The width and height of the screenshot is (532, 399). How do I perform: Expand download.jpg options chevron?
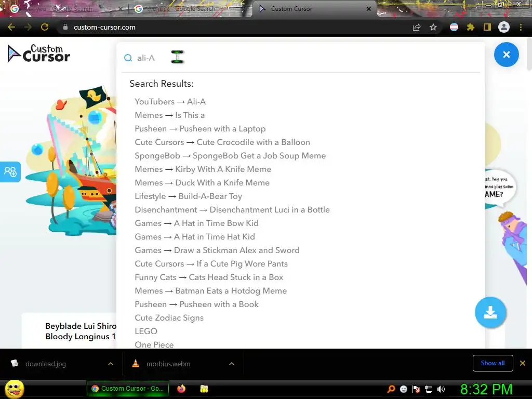click(x=111, y=364)
